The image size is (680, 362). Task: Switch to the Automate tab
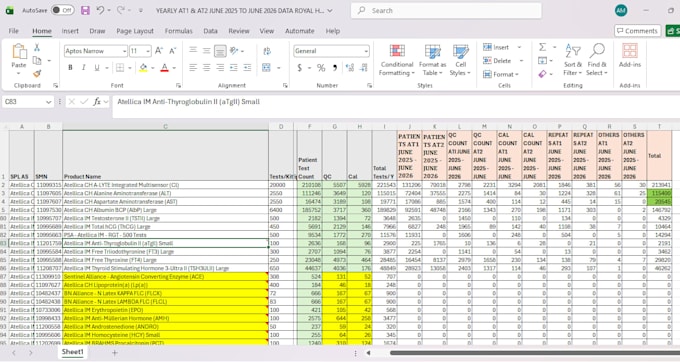pos(300,31)
